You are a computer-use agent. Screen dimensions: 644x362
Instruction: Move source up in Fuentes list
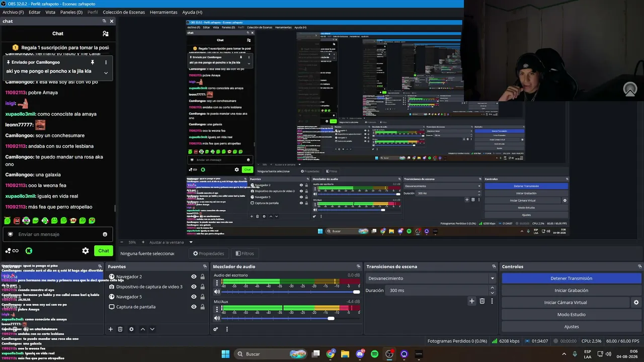coord(143,329)
